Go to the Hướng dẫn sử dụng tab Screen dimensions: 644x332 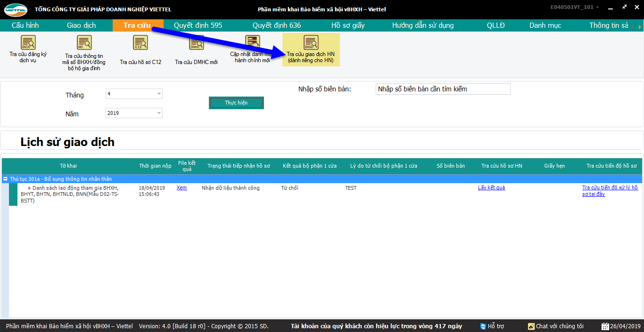[422, 25]
